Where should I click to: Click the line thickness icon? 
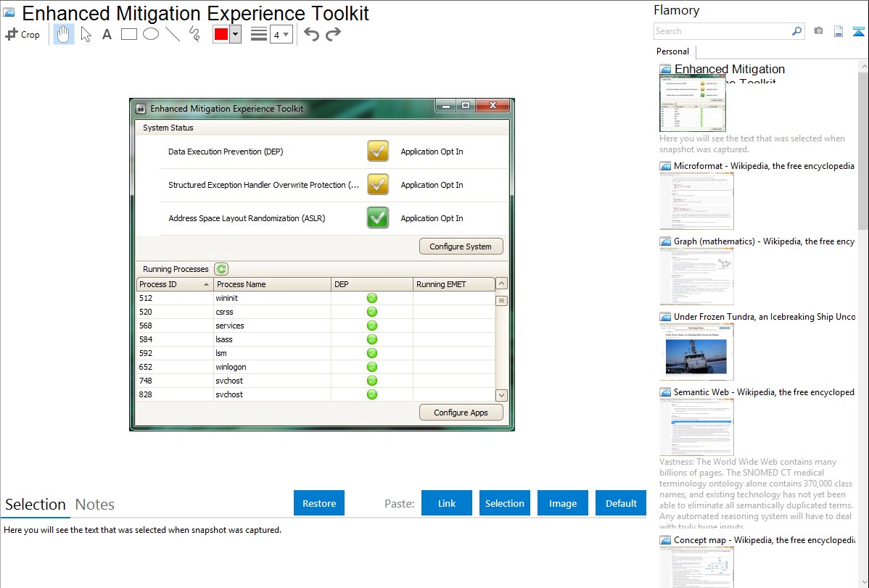[259, 34]
